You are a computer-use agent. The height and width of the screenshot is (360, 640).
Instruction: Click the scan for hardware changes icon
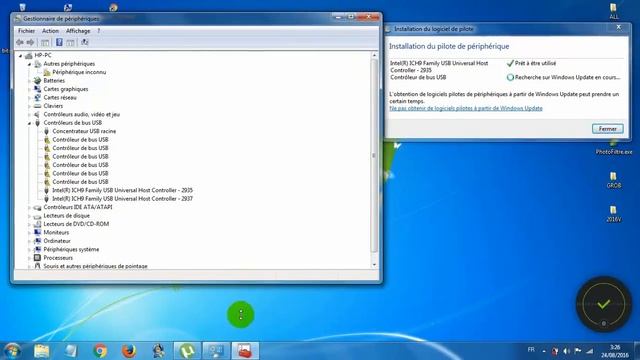click(x=84, y=42)
